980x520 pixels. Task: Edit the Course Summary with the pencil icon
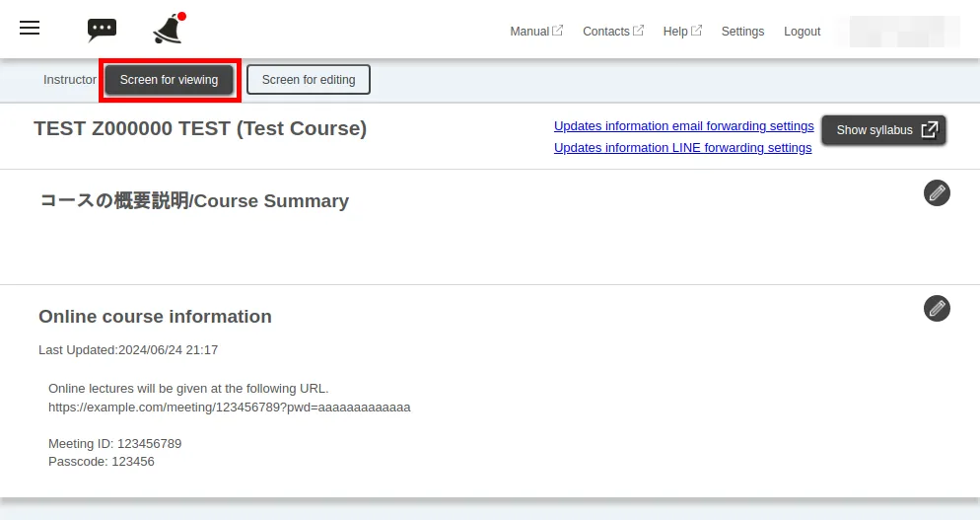(x=937, y=192)
